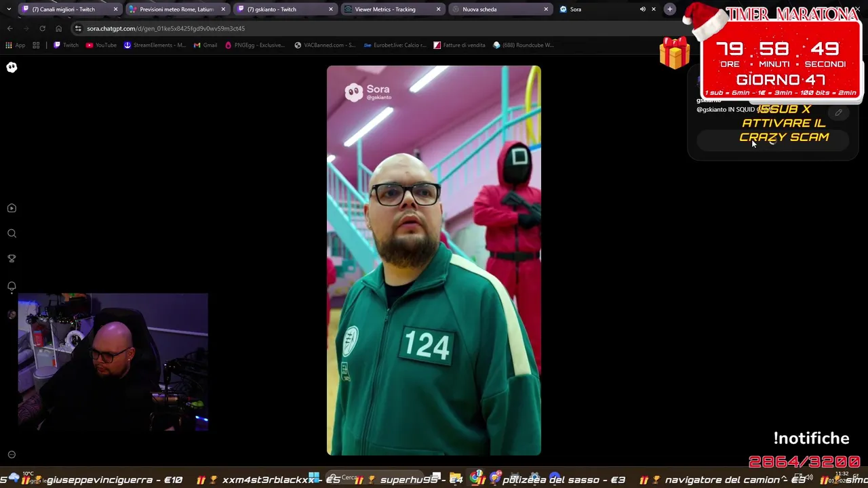Click the browser home icon
This screenshot has height=488, width=868.
(58, 28)
